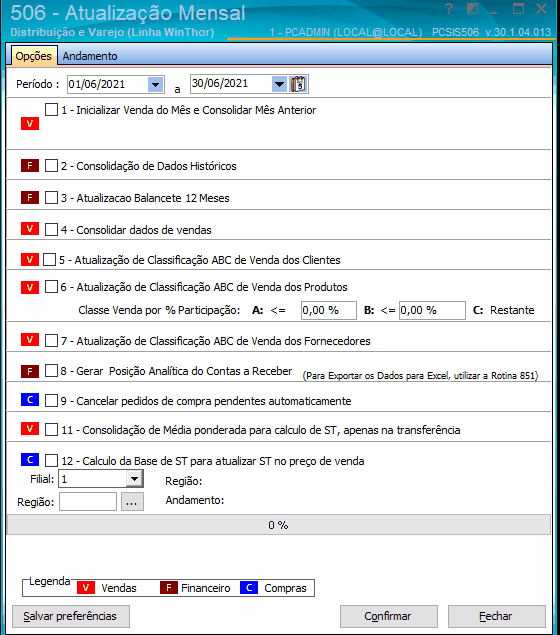Screen dimensions: 560x635
Task: Click the class B percentage field
Action: pyautogui.click(x=432, y=310)
